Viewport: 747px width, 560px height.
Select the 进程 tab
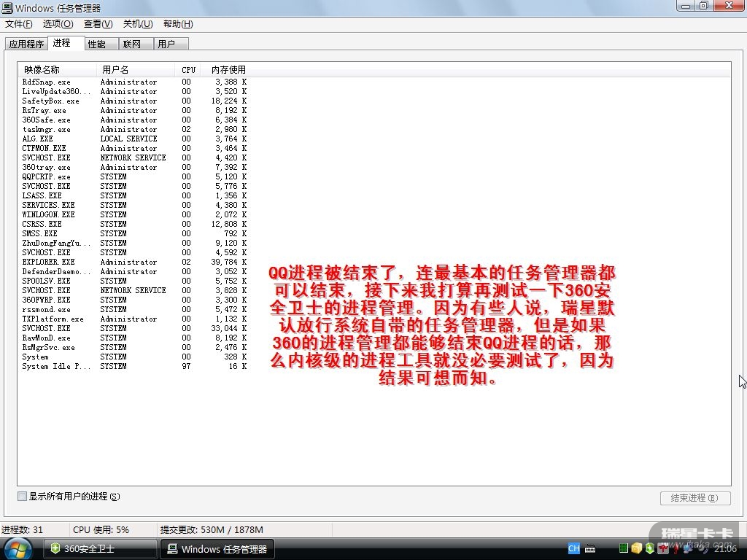[x=66, y=43]
